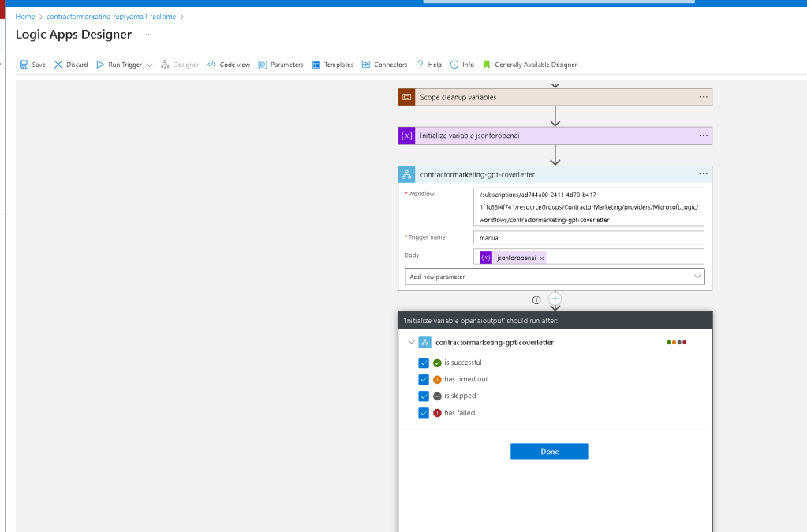
Task: Uncheck the 'has failed' checkbox
Action: point(424,413)
